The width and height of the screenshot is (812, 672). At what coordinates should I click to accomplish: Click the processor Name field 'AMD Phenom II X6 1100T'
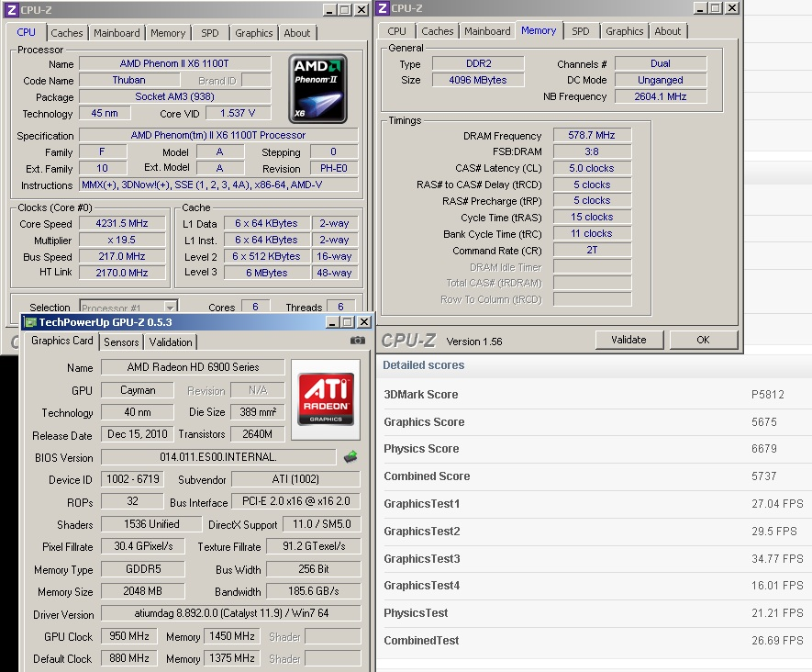click(x=174, y=63)
